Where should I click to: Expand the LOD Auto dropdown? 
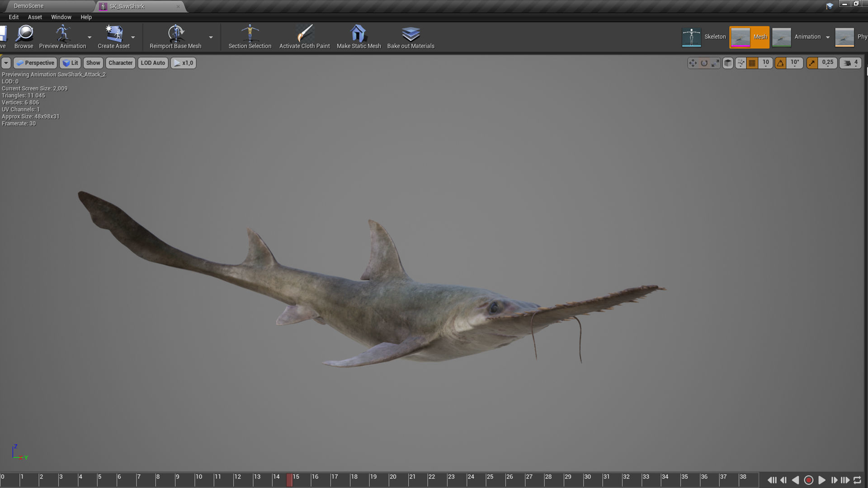[x=153, y=63]
